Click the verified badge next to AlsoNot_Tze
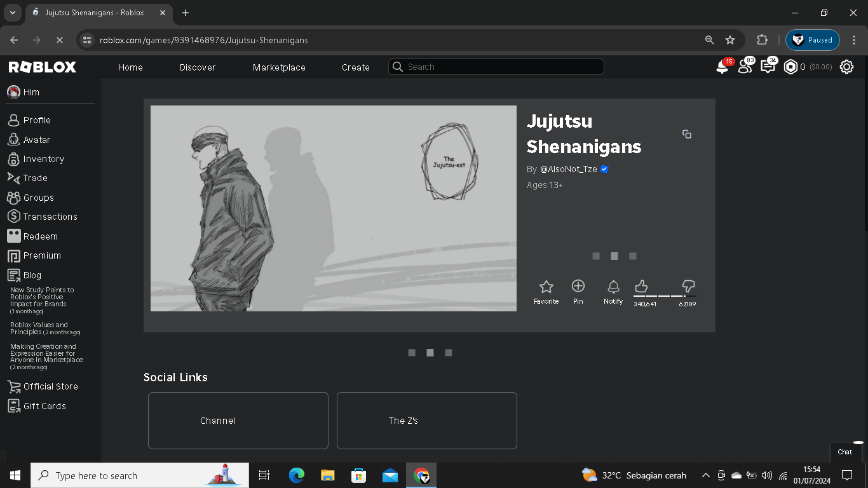868x488 pixels. 604,169
